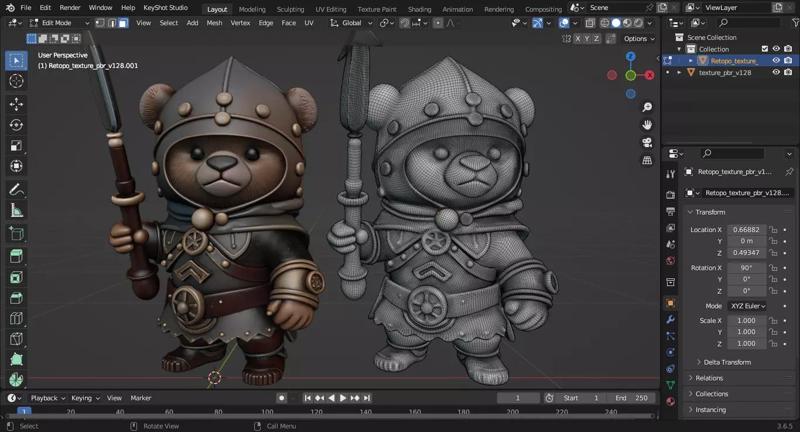Viewport: 800px width, 432px height.
Task: Enable edge select mode
Action: [x=112, y=23]
